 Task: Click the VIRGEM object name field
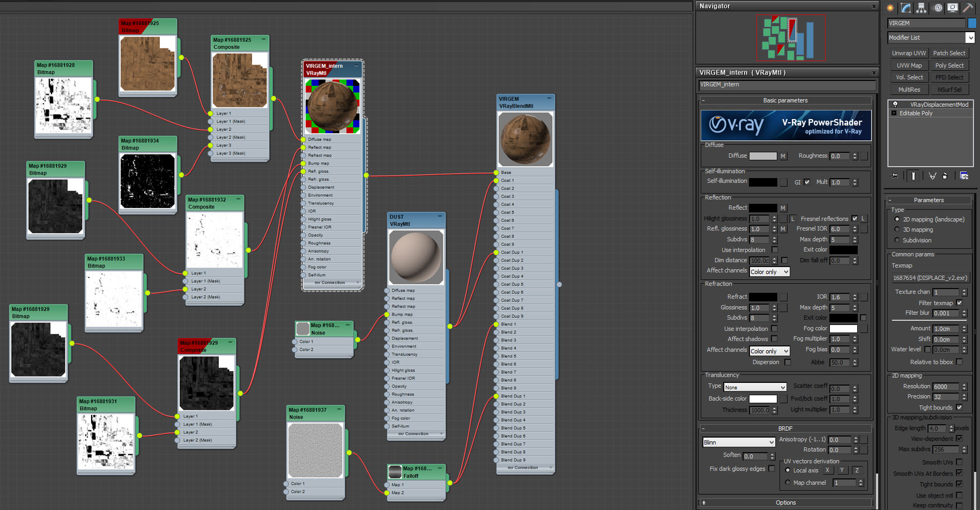click(x=926, y=23)
